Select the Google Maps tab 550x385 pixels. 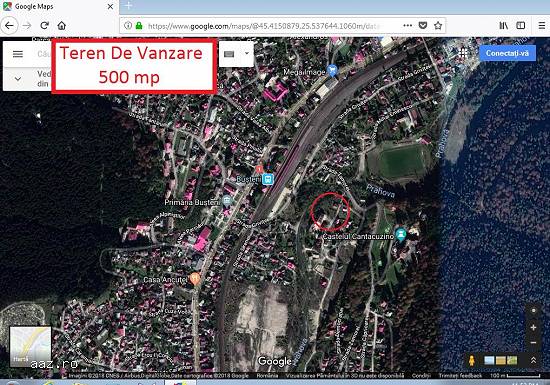59,7
